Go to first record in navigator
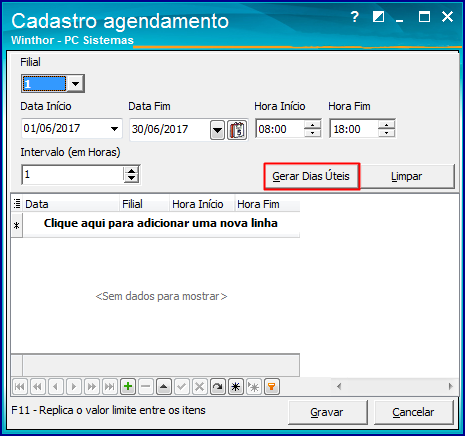This screenshot has width=465, height=436. click(20, 387)
